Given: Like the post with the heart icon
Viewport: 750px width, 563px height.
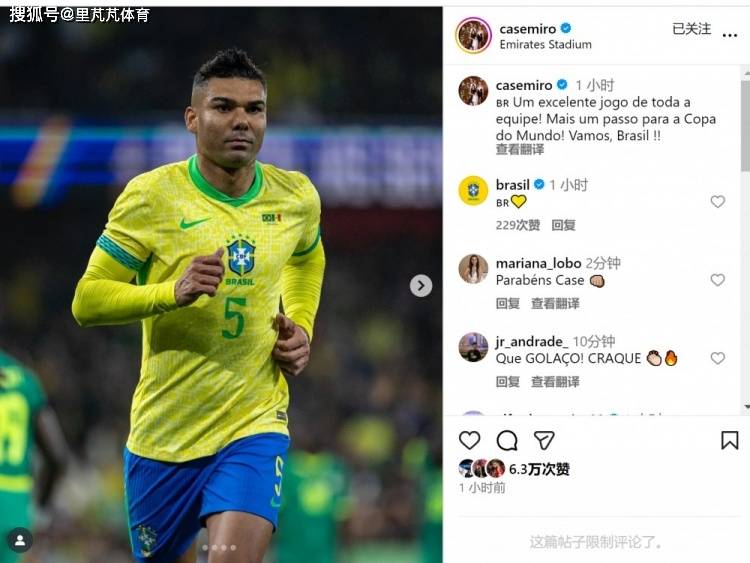Looking at the screenshot, I should point(469,440).
